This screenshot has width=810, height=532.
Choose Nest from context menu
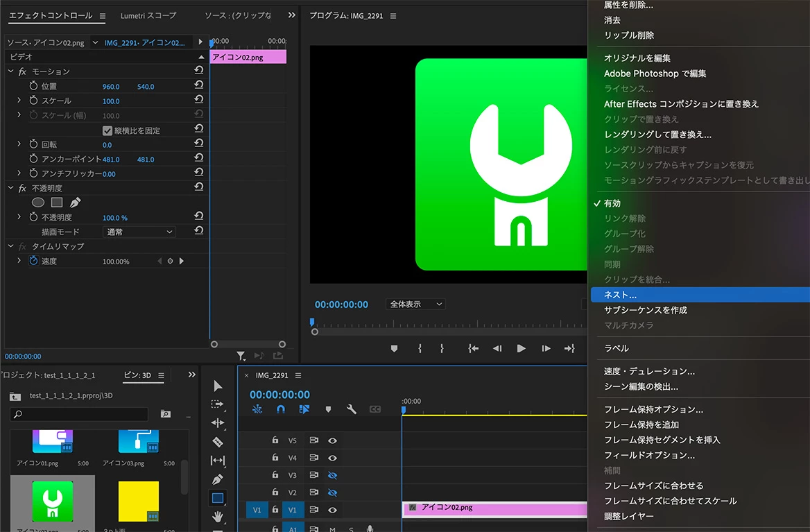[x=700, y=294]
